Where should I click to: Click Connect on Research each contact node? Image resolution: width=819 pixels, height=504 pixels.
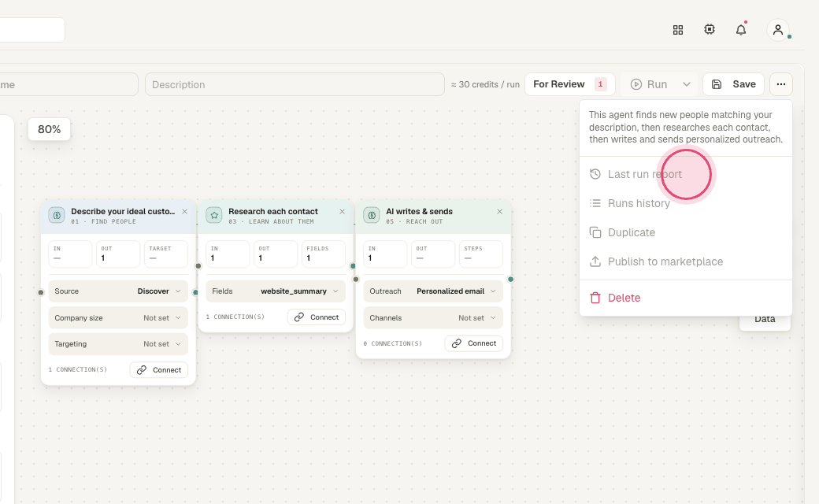click(x=317, y=317)
